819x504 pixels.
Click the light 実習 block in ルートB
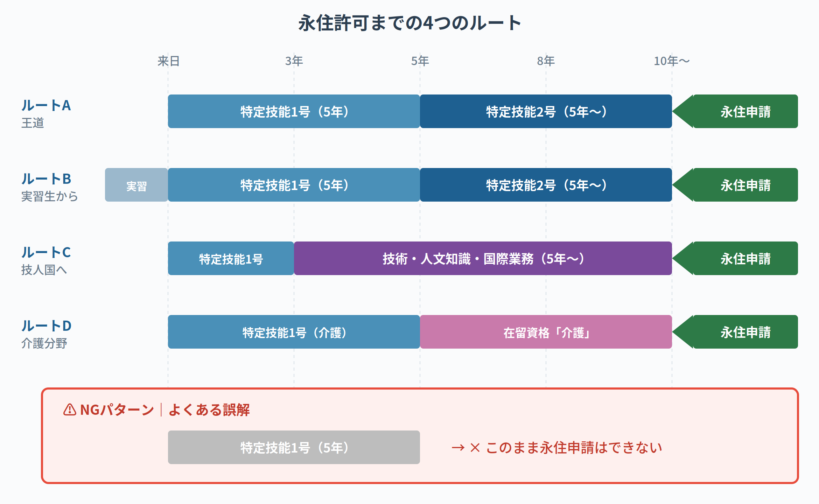click(136, 185)
